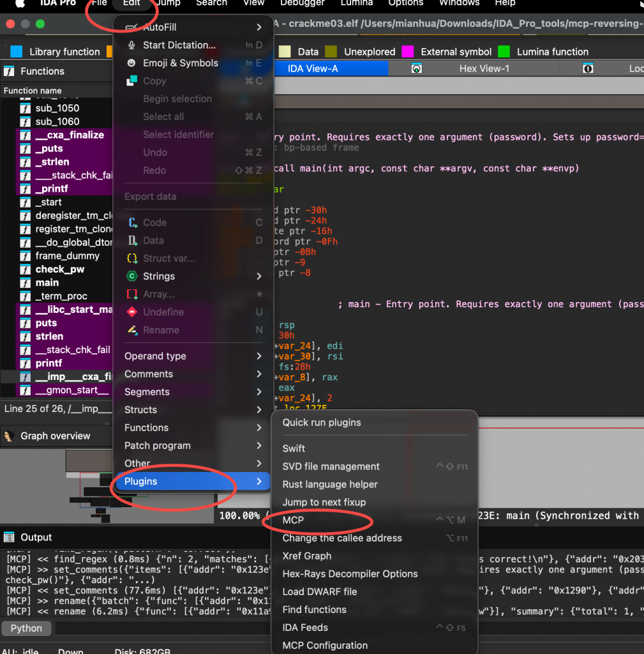The height and width of the screenshot is (654, 644).
Task: Open the Debugger menu
Action: coord(302,3)
